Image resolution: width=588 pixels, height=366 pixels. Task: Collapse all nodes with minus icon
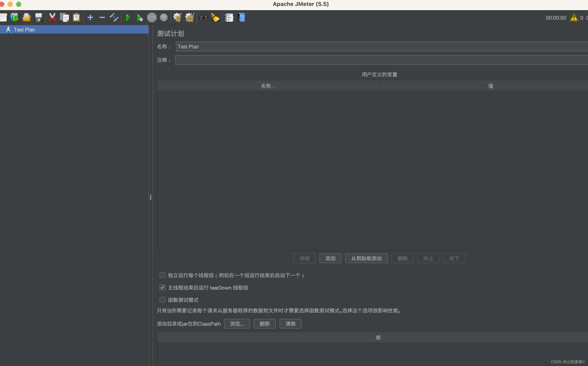pyautogui.click(x=102, y=17)
